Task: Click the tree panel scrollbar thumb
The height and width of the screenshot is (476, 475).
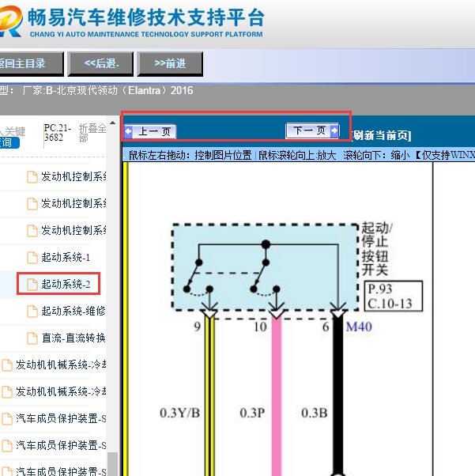Action: click(112, 464)
